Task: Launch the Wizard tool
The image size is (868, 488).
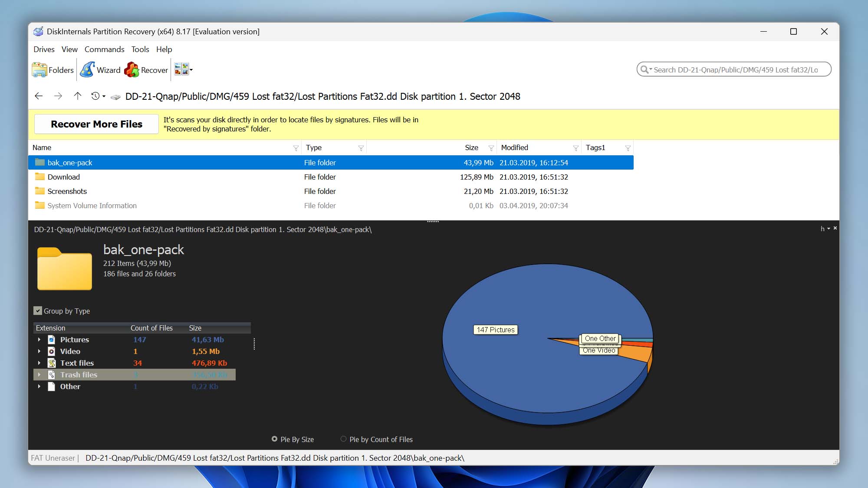Action: 87,69
